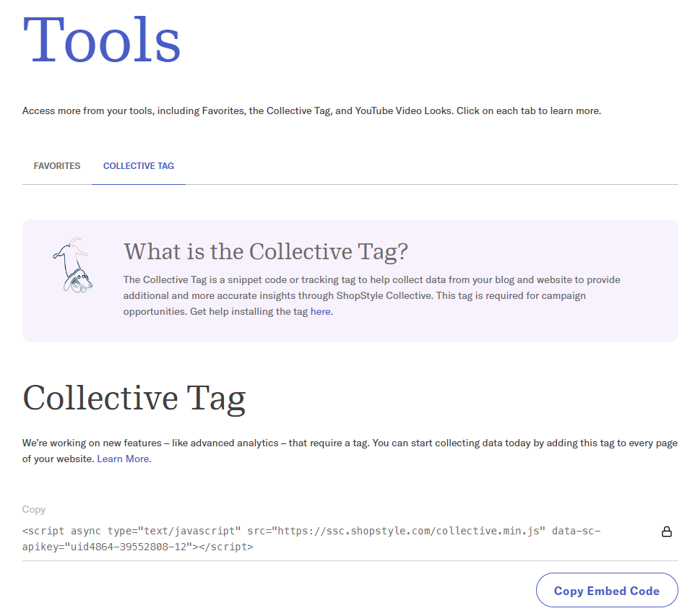Click the large 'Tools' page title
The width and height of the screenshot is (695, 616).
tap(101, 40)
